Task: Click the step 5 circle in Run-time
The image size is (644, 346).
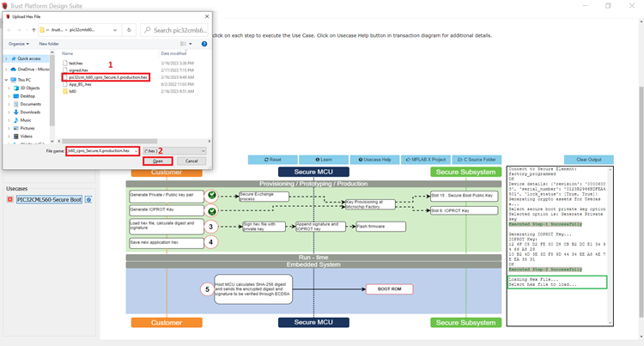Action: (x=207, y=289)
